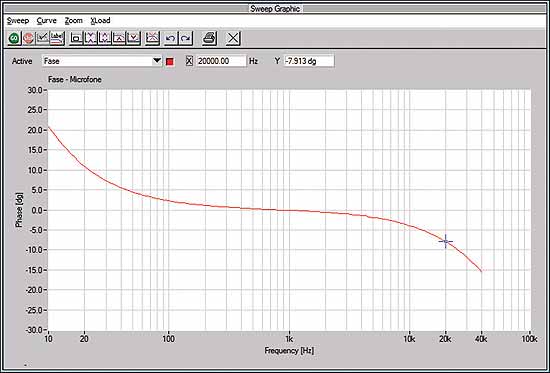Click the curve label toolbar icon
Screen dimensions: 550x373
point(58,38)
